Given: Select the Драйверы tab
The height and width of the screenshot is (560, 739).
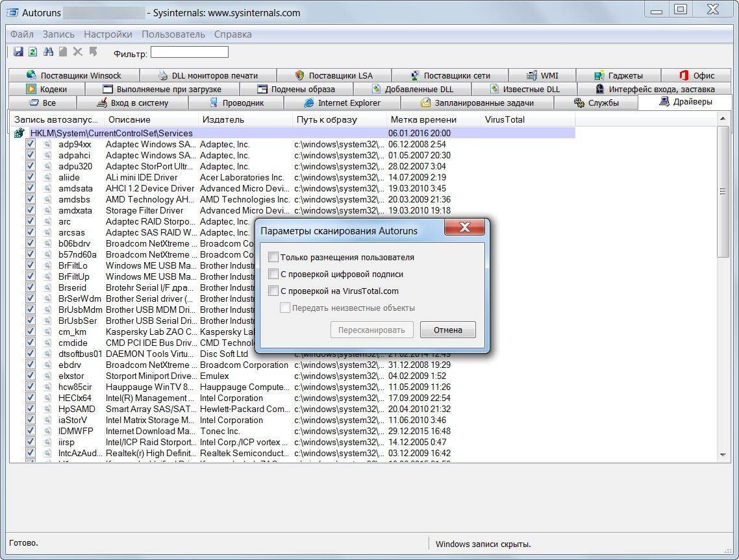Looking at the screenshot, I should click(685, 102).
